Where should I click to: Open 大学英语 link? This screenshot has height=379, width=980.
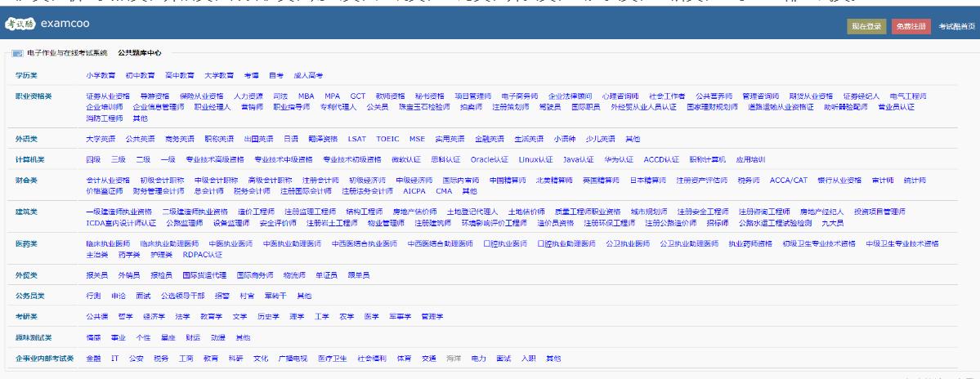pos(101,139)
